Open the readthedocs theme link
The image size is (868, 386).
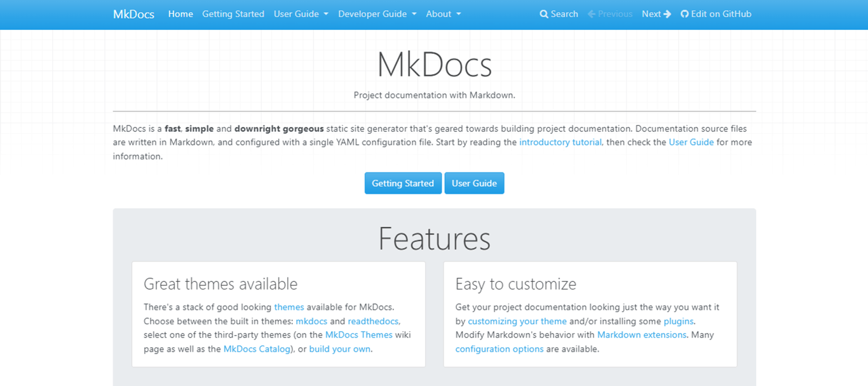(x=374, y=321)
